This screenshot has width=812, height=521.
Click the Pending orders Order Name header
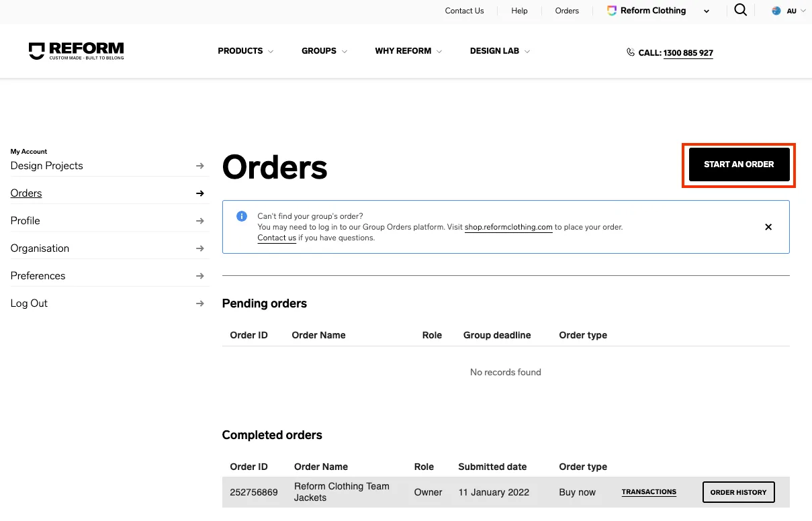coord(318,335)
